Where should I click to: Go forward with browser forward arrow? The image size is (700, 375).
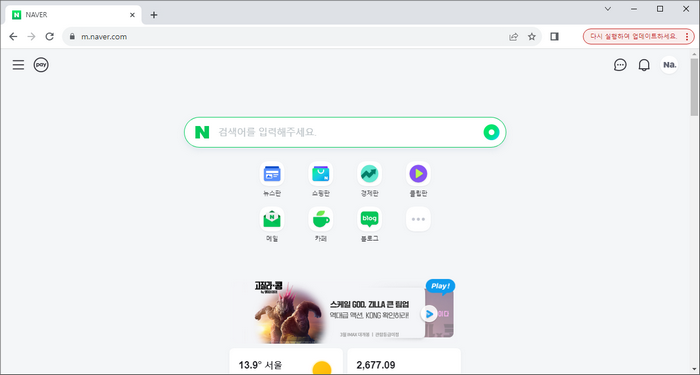pos(31,37)
